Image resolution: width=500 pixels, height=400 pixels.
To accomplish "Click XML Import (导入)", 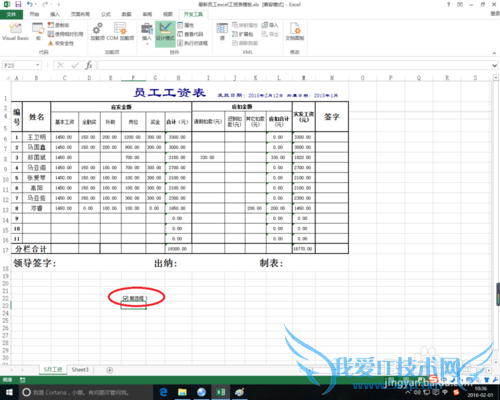I will coord(270,25).
